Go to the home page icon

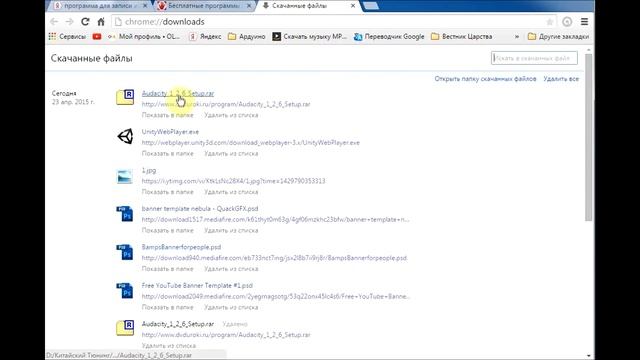tap(101, 22)
